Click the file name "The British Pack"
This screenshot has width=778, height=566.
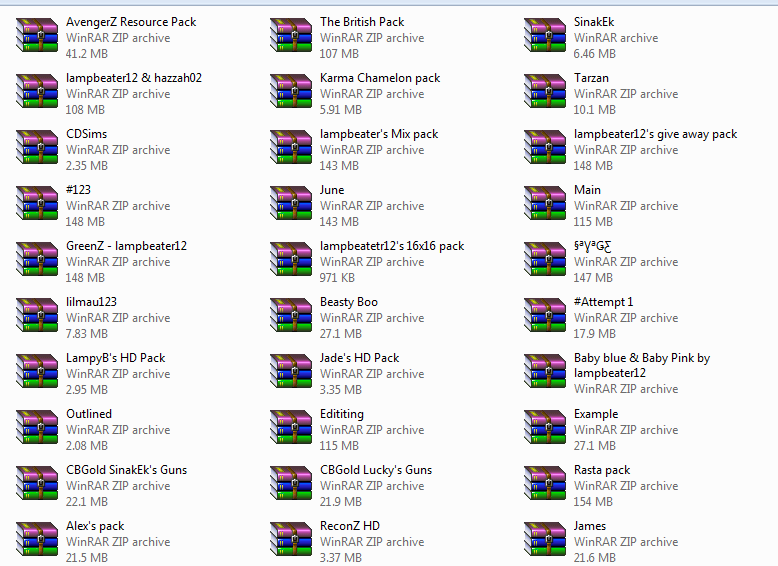362,22
